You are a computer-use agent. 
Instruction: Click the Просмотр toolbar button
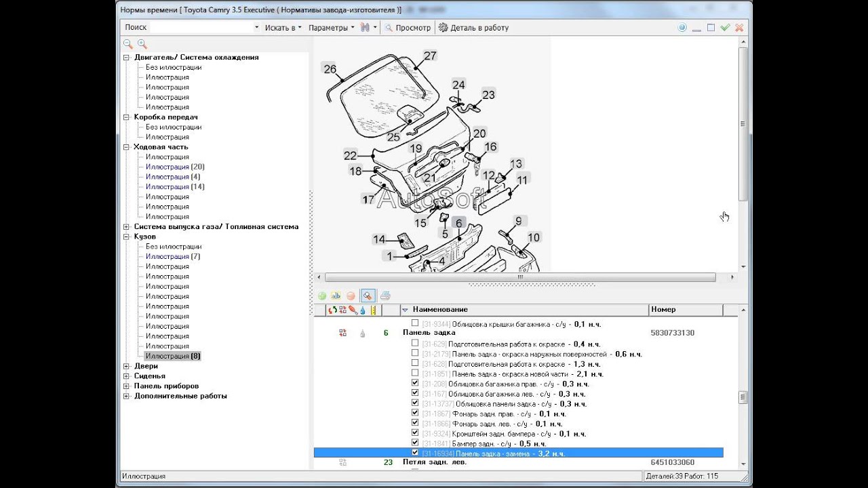pos(408,28)
